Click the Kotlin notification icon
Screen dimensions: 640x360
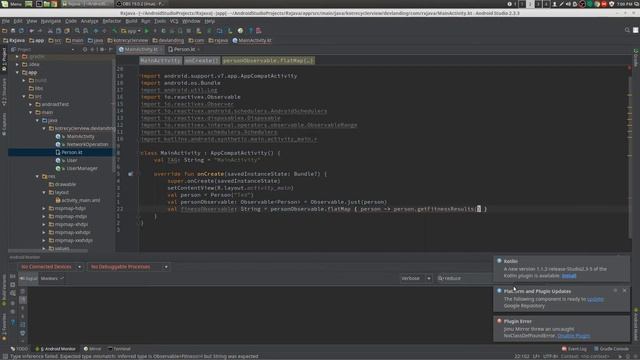[499, 261]
